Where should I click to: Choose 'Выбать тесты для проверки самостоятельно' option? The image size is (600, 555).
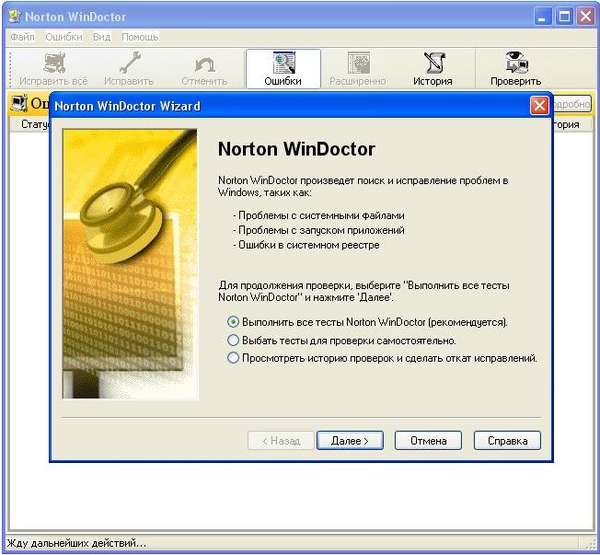point(233,340)
